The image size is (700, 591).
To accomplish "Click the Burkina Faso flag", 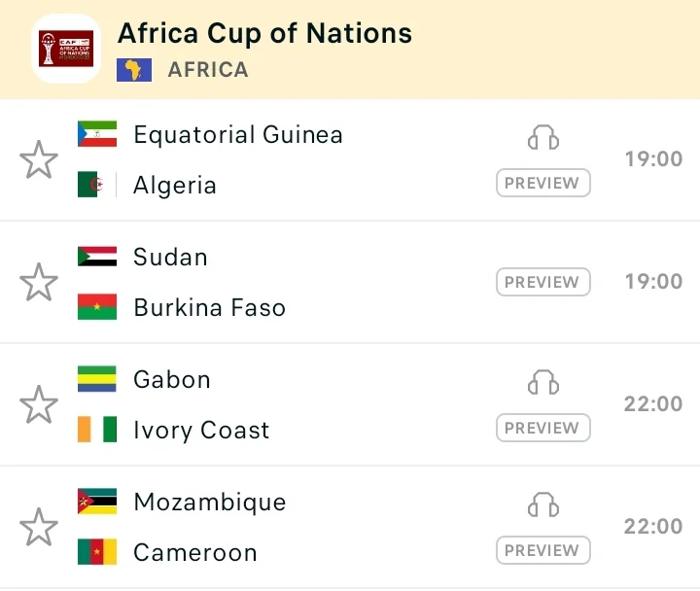I will (97, 306).
